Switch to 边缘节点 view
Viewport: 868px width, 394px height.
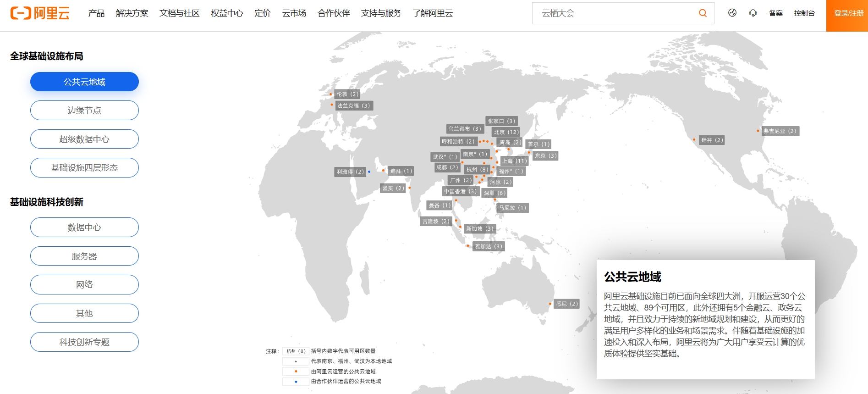(84, 111)
